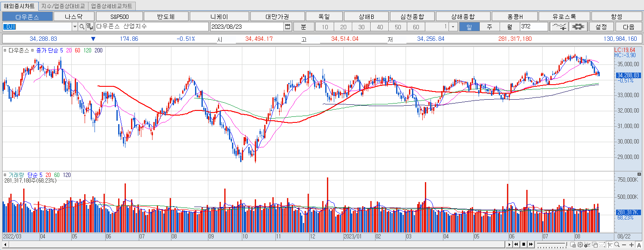This screenshot has height=250, width=644.
Task: Select the 항셍 index button
Action: tap(617, 16)
